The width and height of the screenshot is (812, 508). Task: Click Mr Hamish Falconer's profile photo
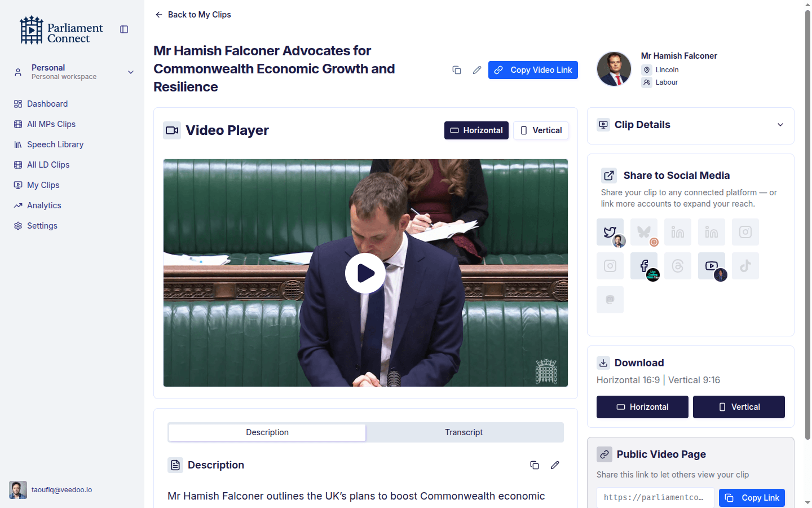[x=614, y=69]
